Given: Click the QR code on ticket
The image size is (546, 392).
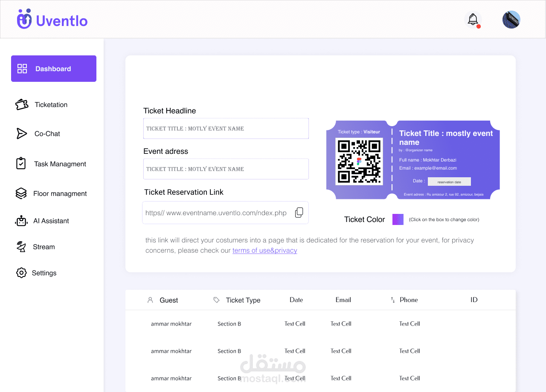Looking at the screenshot, I should 359,161.
